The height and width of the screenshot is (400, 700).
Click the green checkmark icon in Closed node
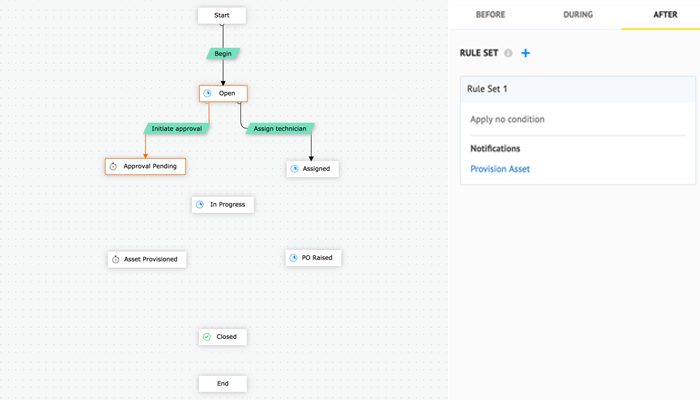click(x=206, y=337)
